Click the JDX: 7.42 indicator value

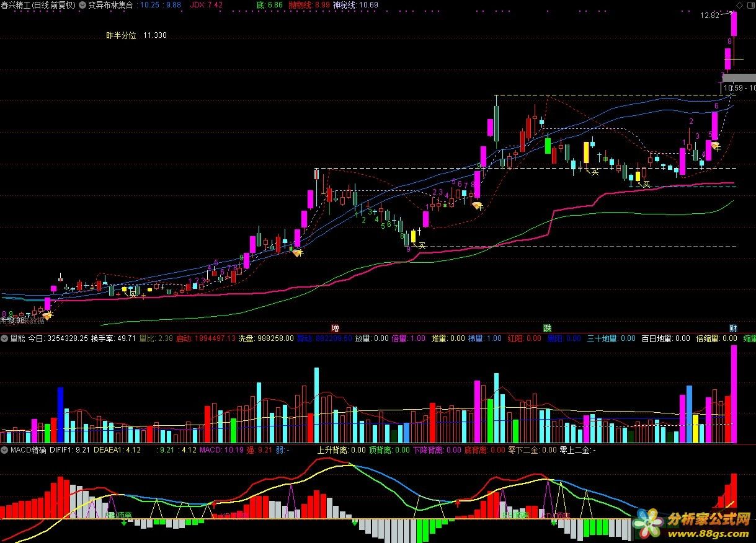point(206,4)
